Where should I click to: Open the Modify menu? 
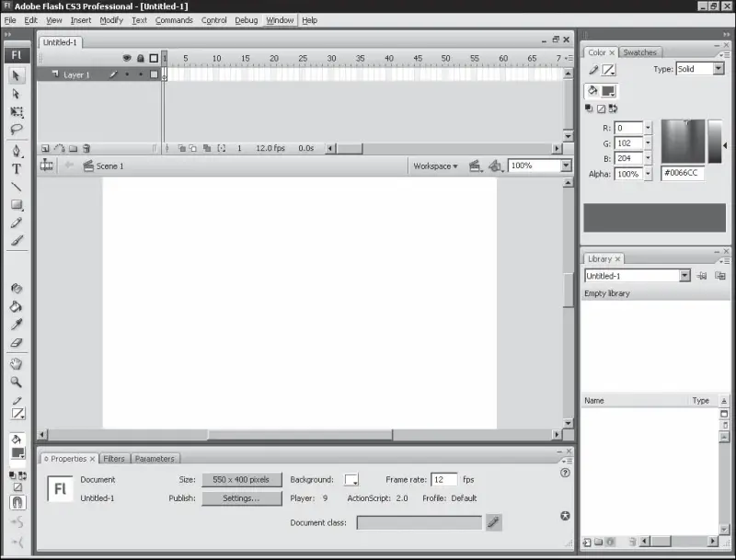tap(111, 20)
